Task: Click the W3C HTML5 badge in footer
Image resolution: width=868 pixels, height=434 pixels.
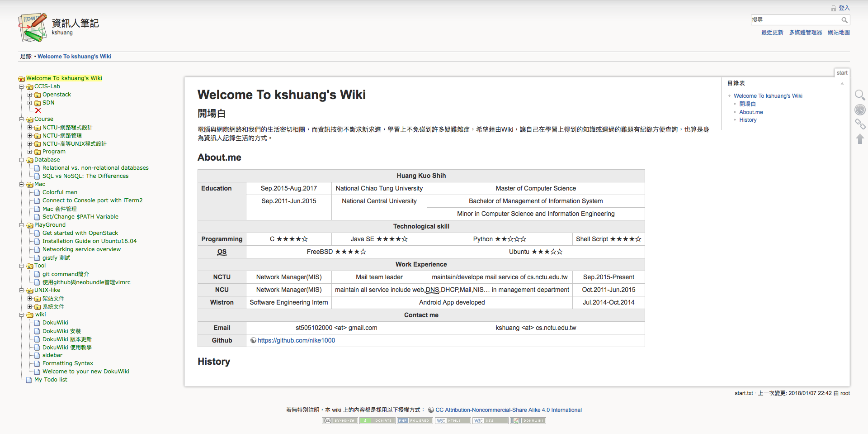Action: (x=453, y=420)
